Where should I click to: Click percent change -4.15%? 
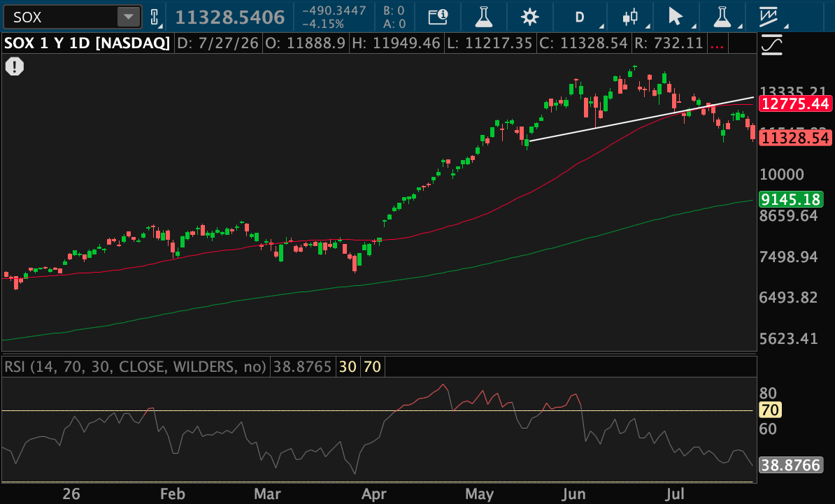pyautogui.click(x=323, y=24)
